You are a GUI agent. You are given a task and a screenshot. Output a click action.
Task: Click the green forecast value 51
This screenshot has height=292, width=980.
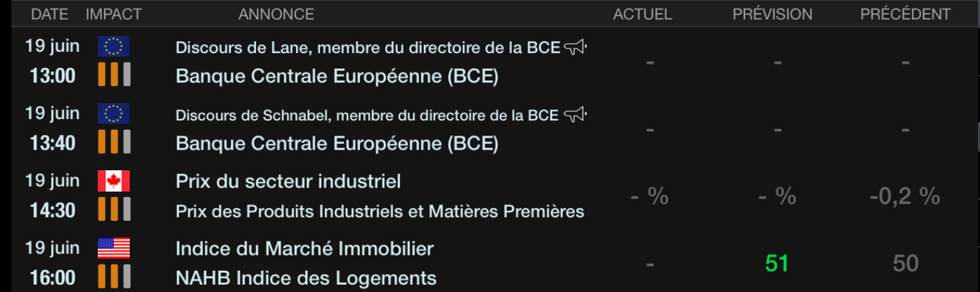point(777,263)
